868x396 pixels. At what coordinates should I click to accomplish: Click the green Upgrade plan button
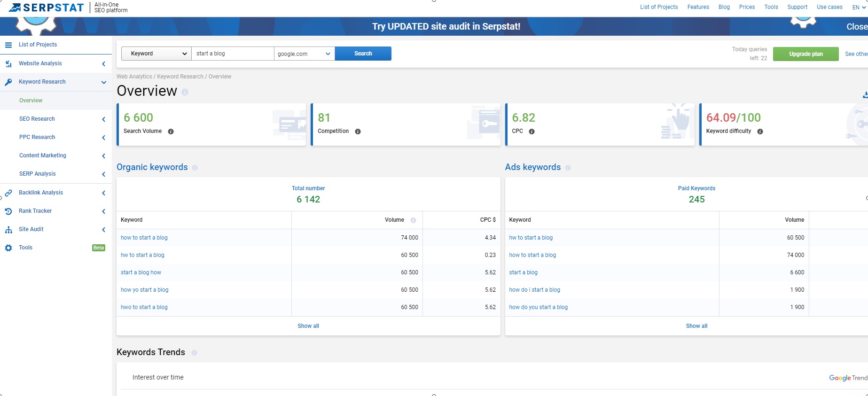tap(805, 54)
